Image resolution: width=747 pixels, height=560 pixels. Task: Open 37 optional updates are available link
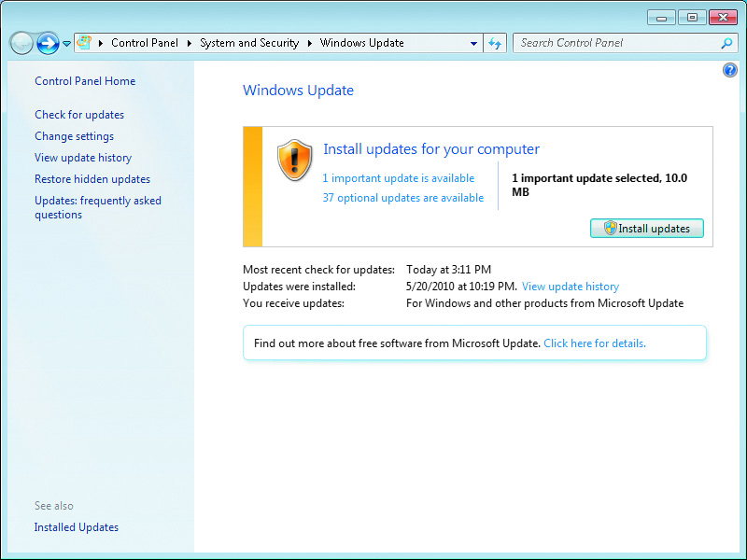[403, 198]
